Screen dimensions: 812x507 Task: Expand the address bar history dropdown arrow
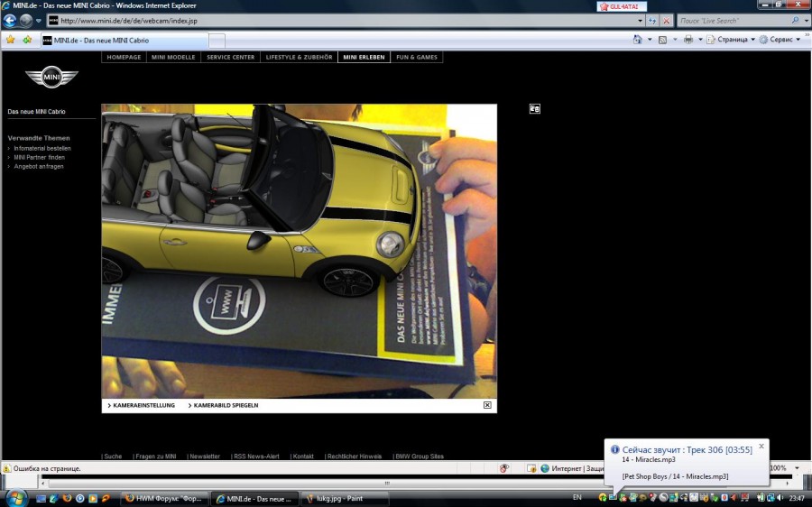[x=641, y=21]
